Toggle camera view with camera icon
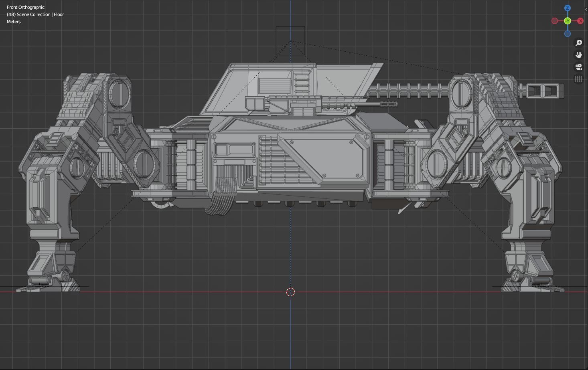 coord(578,67)
